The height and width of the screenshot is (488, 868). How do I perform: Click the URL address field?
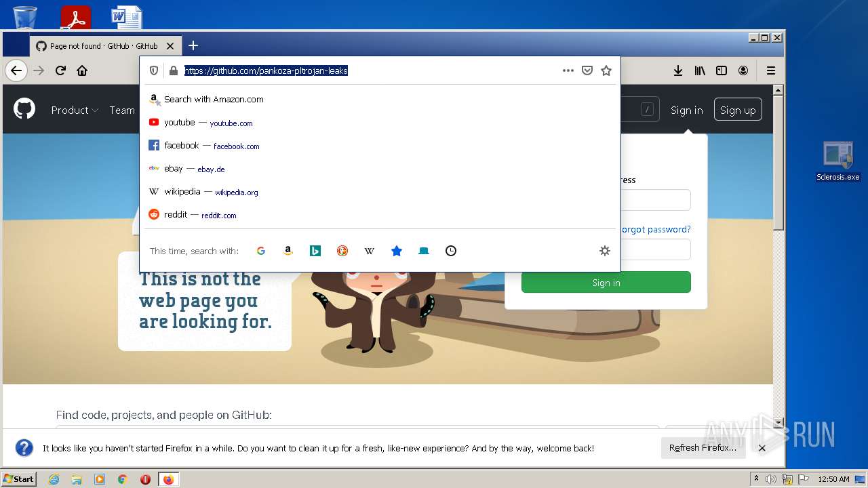click(370, 70)
